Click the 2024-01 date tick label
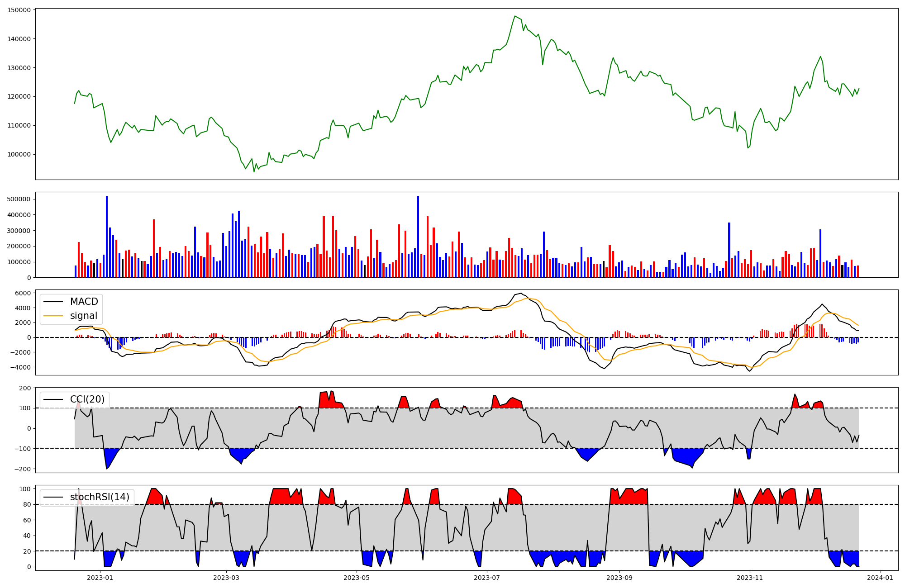The height and width of the screenshot is (588, 905). pyautogui.click(x=880, y=578)
